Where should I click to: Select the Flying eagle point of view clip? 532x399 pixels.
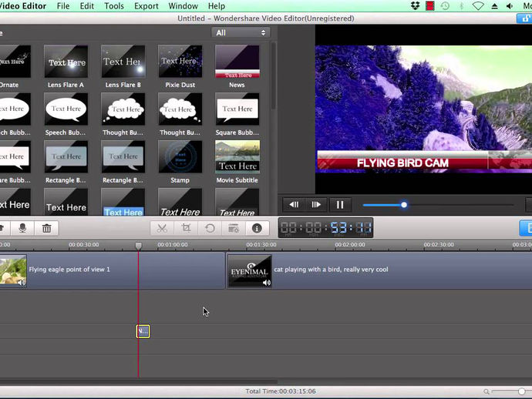pos(112,270)
